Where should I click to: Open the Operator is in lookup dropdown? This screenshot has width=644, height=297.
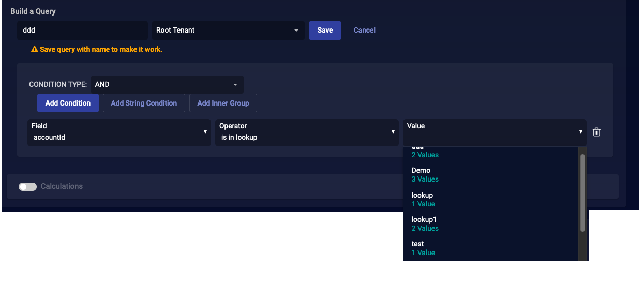coord(307,132)
